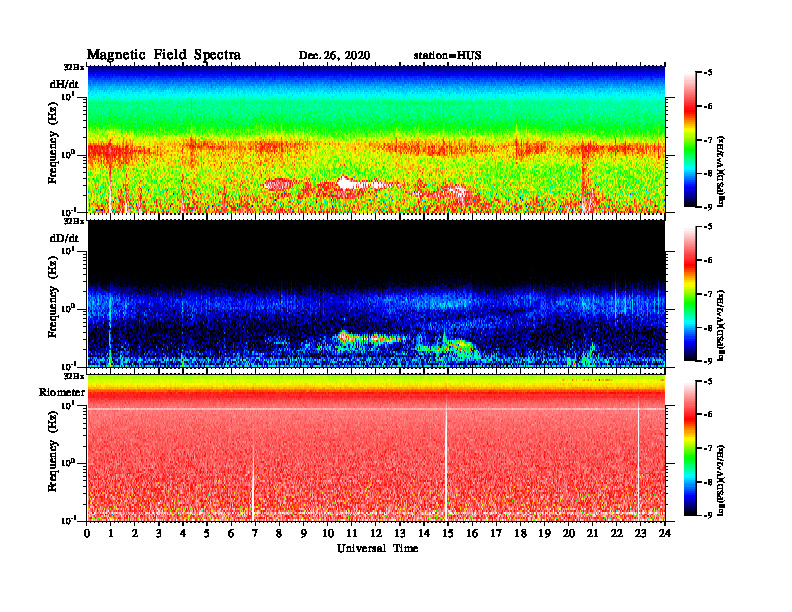Click hour tick label '17' on the time axis
This screenshot has width=792, height=612.
(x=496, y=533)
